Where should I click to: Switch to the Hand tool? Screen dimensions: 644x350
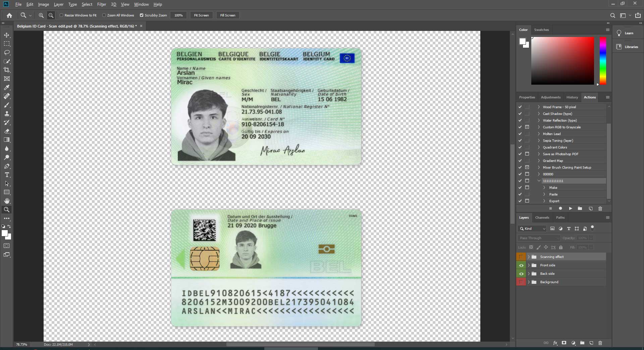[7, 201]
